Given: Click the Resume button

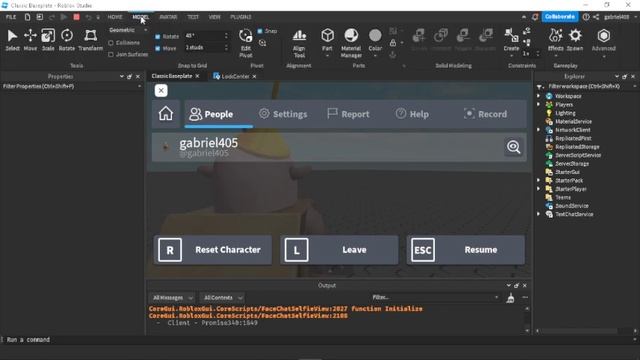Looking at the screenshot, I should click(466, 250).
